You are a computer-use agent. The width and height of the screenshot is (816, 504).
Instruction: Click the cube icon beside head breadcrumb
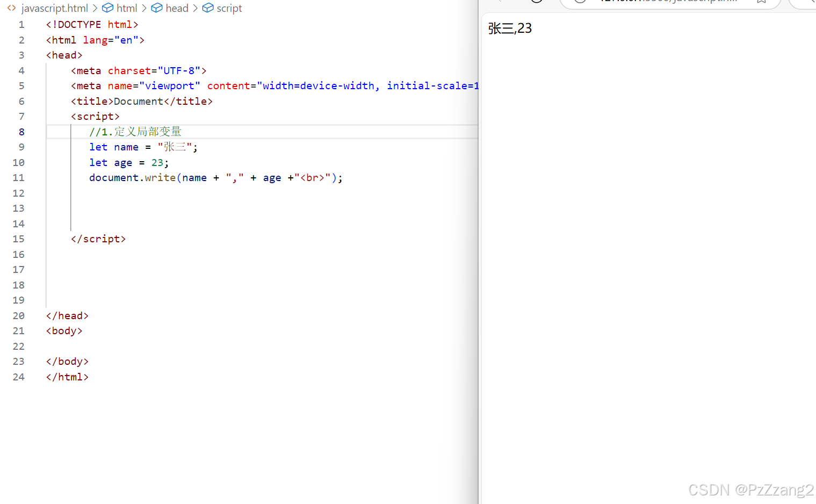(157, 8)
